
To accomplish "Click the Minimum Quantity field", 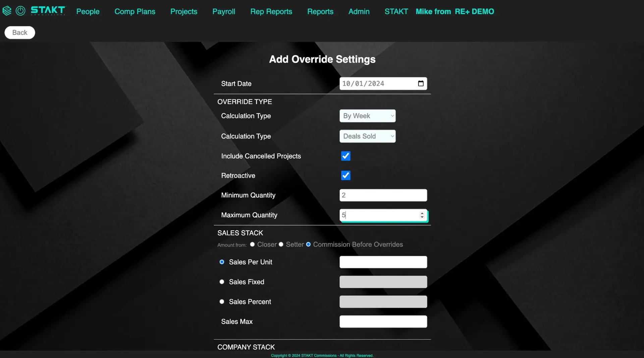I will [x=383, y=195].
